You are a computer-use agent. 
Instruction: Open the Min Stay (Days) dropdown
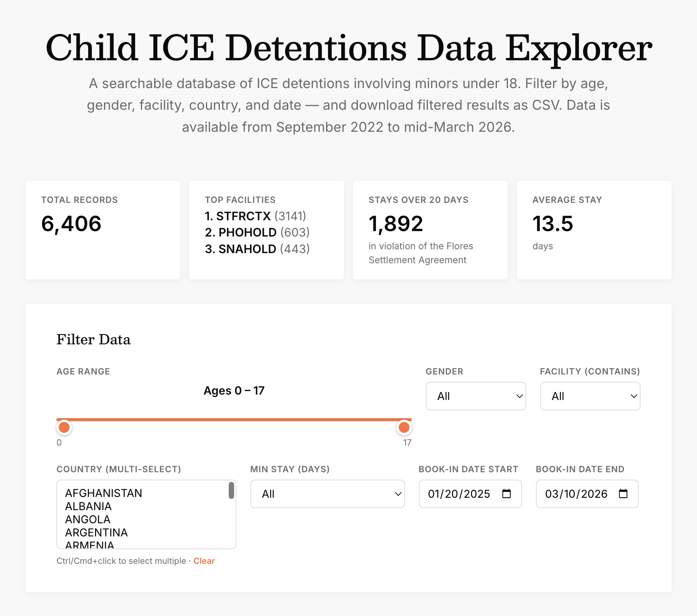(x=327, y=493)
